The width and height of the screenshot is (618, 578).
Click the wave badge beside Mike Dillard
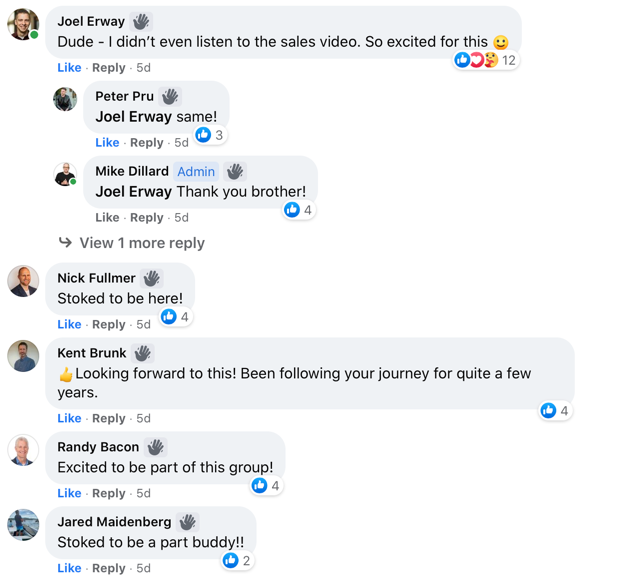click(235, 171)
